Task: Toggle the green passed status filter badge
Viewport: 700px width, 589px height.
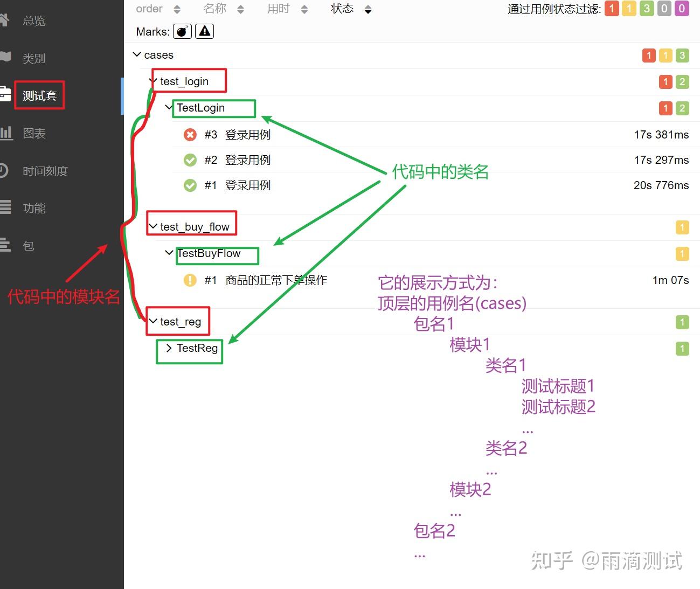Action: coord(647,9)
